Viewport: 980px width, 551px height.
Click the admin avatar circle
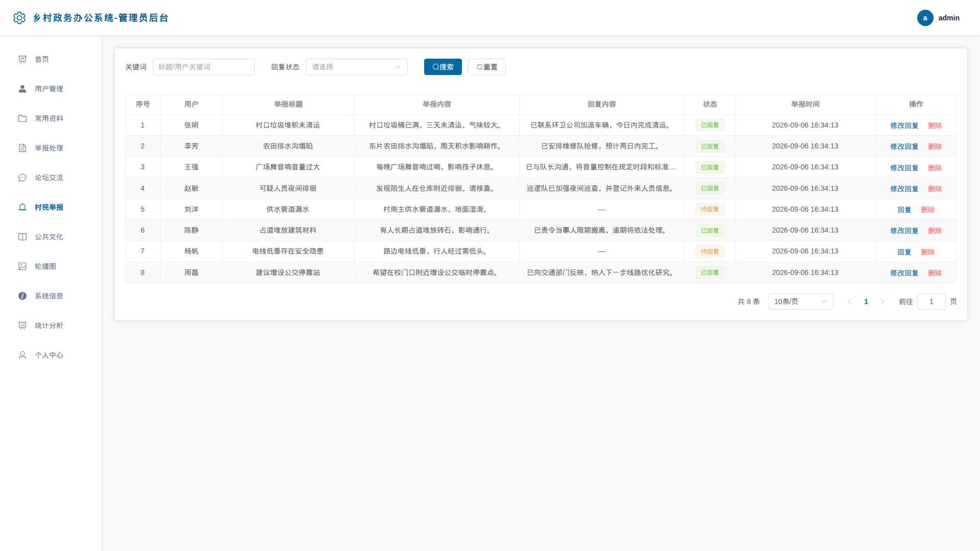pos(925,18)
